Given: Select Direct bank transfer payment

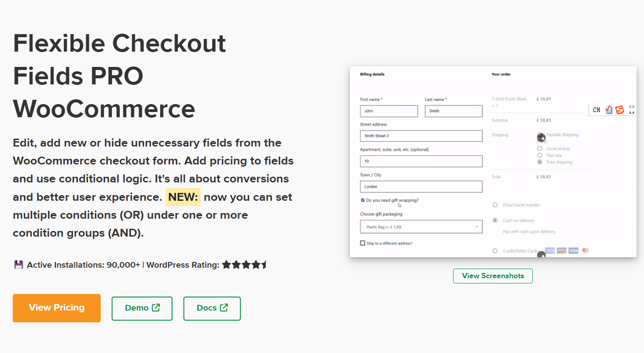Looking at the screenshot, I should click(x=495, y=205).
